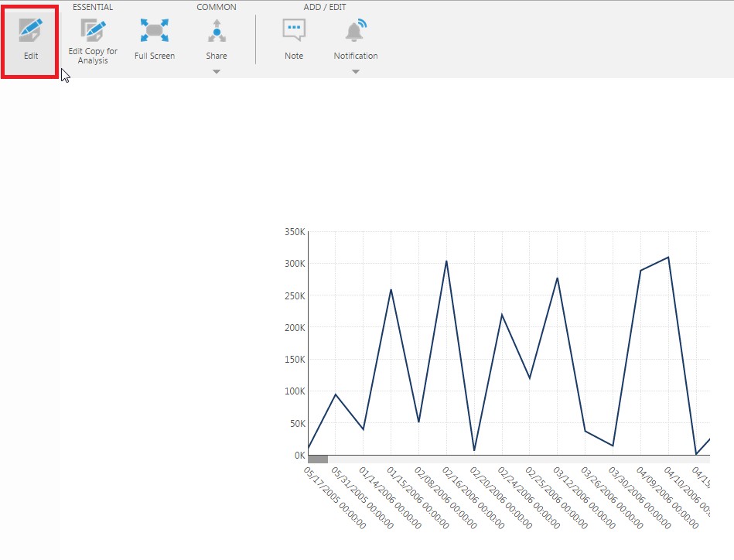Click the Notification bell icon
The width and height of the screenshot is (734, 560).
pyautogui.click(x=356, y=32)
